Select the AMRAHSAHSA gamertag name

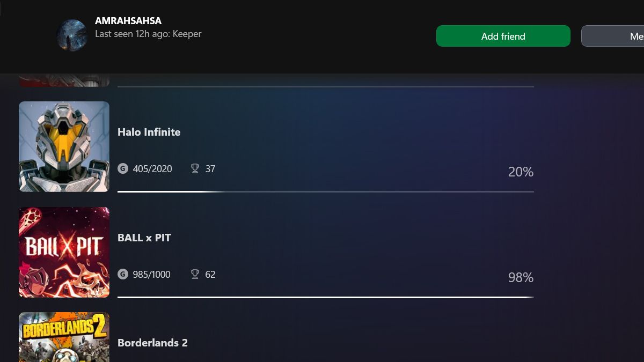tap(128, 21)
